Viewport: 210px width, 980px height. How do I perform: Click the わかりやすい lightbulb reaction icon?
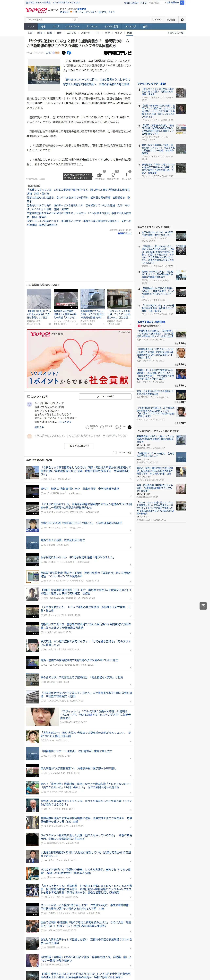[113, 176]
